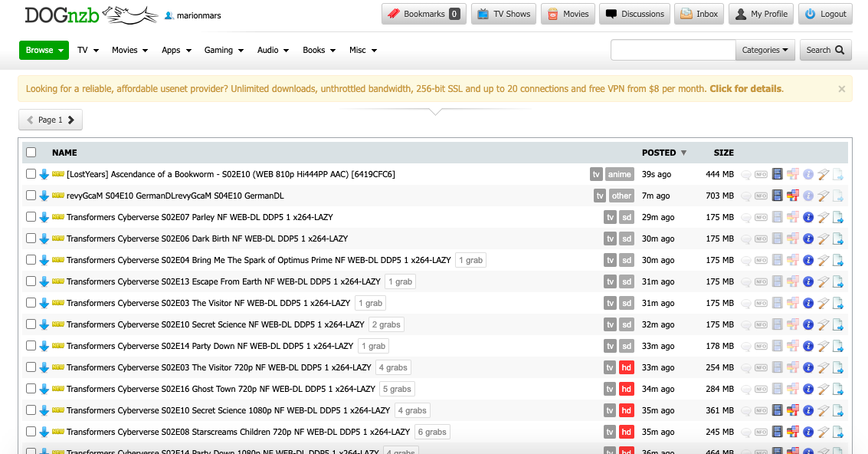Open the Categories dropdown beside the search field
868x454 pixels.
click(x=765, y=50)
